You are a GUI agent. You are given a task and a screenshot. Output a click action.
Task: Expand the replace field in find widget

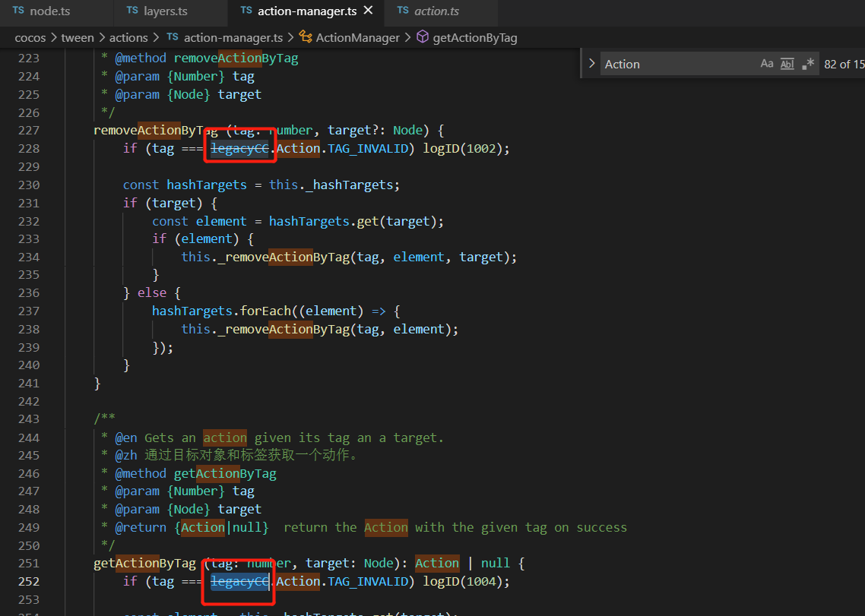point(591,63)
